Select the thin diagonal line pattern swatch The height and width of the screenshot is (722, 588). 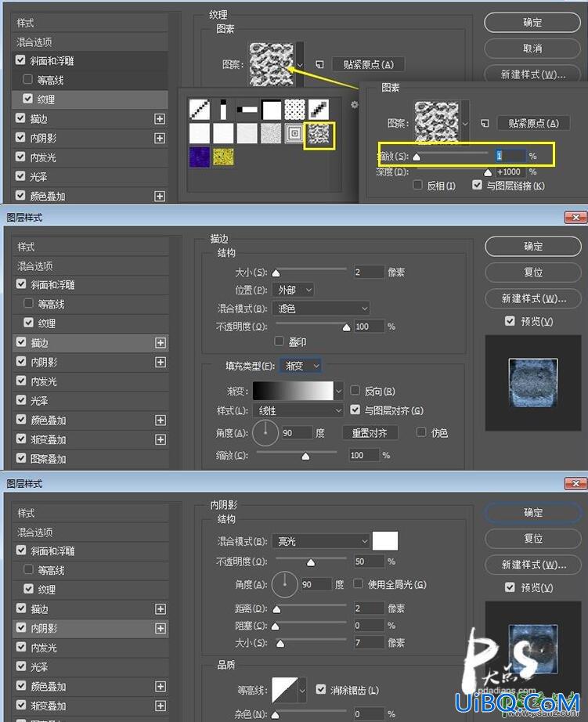pos(200,110)
